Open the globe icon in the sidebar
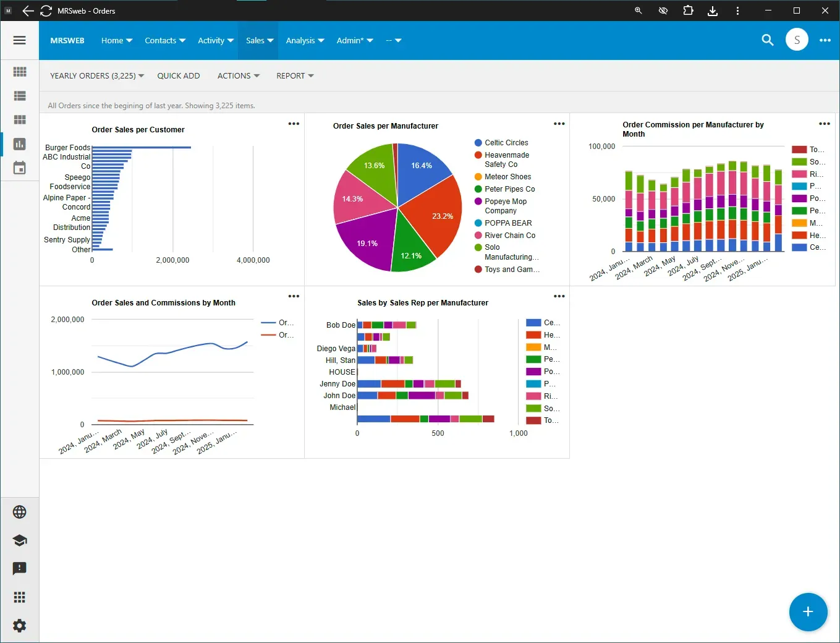Image resolution: width=840 pixels, height=643 pixels. coord(20,512)
